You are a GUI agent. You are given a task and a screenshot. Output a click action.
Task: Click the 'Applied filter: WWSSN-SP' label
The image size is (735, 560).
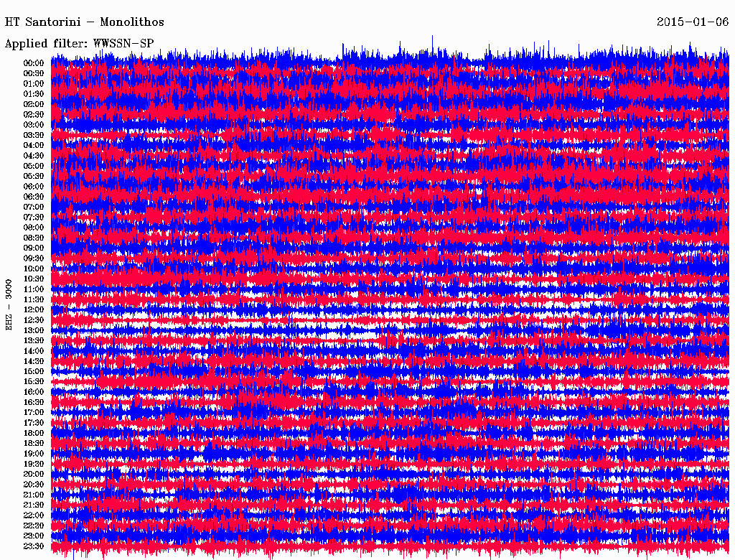(x=79, y=44)
